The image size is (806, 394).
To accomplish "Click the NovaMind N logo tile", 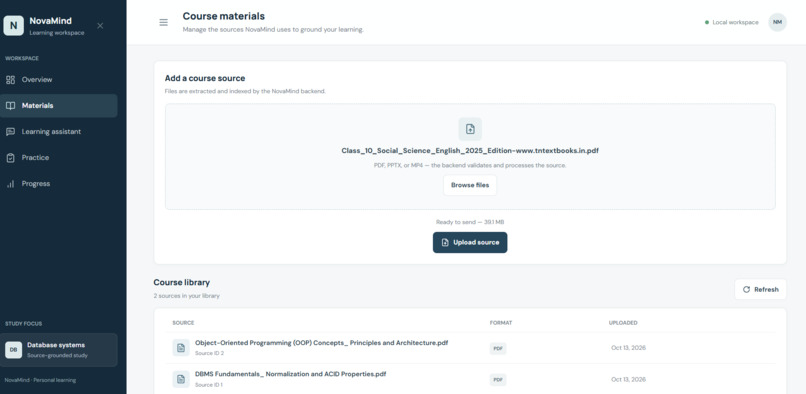I will [x=13, y=25].
